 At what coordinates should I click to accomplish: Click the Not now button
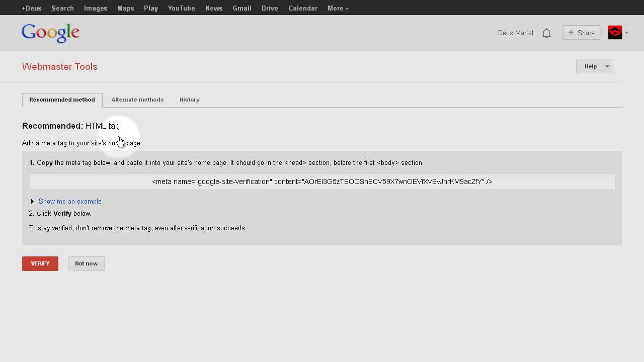pos(87,263)
